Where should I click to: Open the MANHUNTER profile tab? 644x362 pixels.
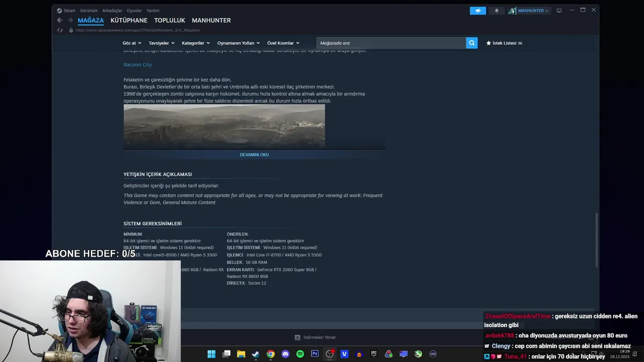(x=211, y=21)
